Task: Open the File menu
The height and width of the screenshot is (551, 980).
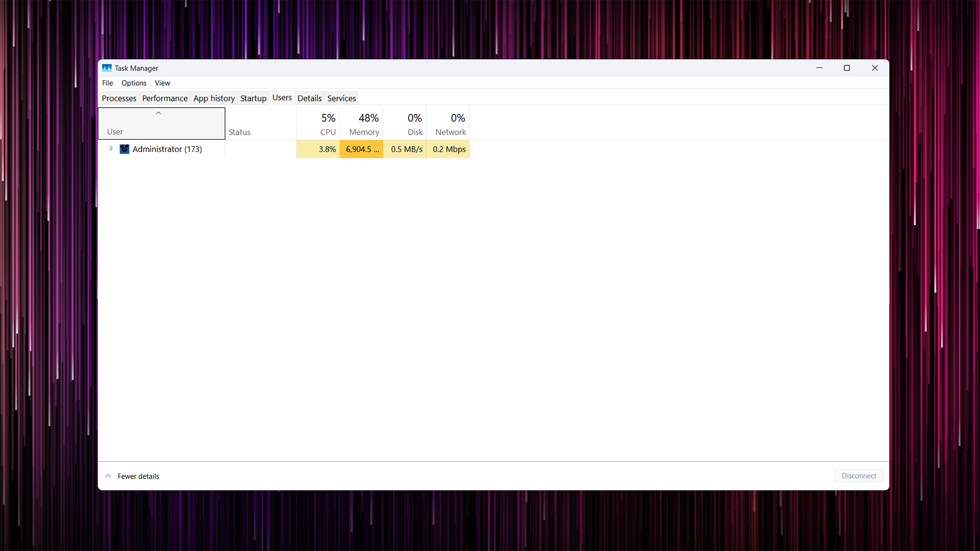Action: click(108, 83)
